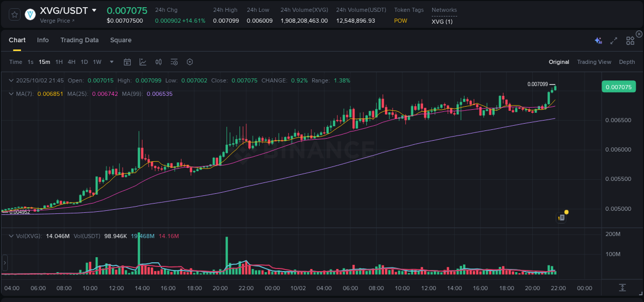Toggle the favorite star for XVG/USDT

pyautogui.click(x=14, y=14)
